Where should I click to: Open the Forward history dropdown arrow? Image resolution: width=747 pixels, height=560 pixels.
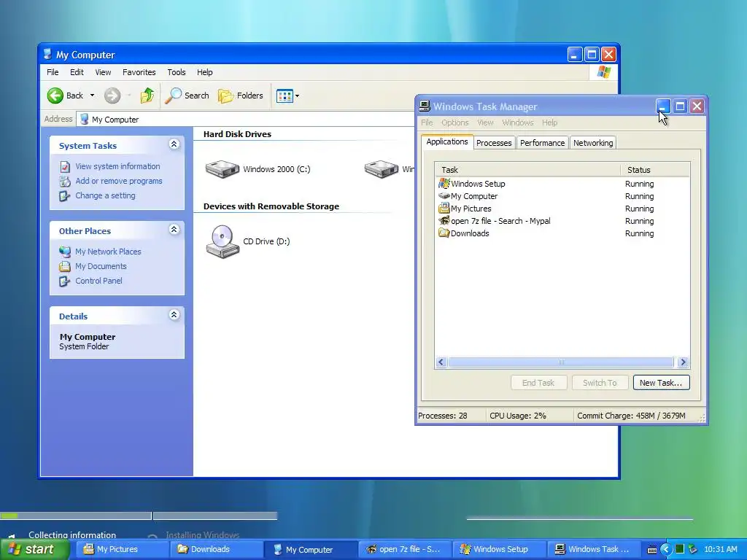click(x=129, y=96)
